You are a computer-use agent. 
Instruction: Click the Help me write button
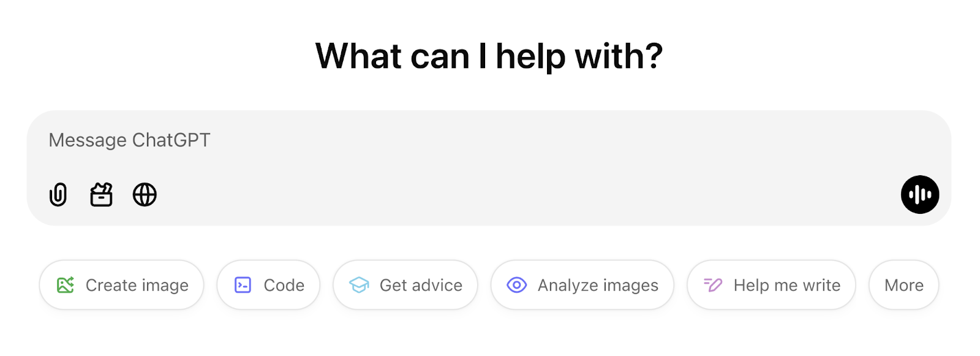pos(771,285)
